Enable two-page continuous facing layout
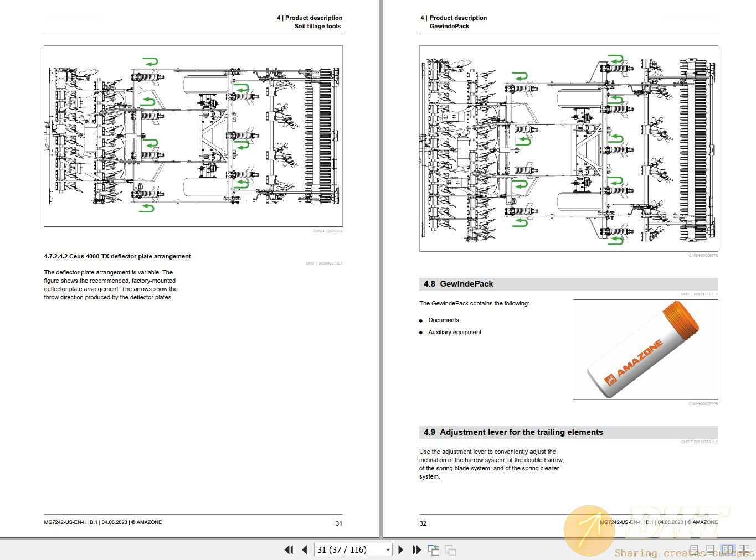This screenshot has height=560, width=756. 744,549
